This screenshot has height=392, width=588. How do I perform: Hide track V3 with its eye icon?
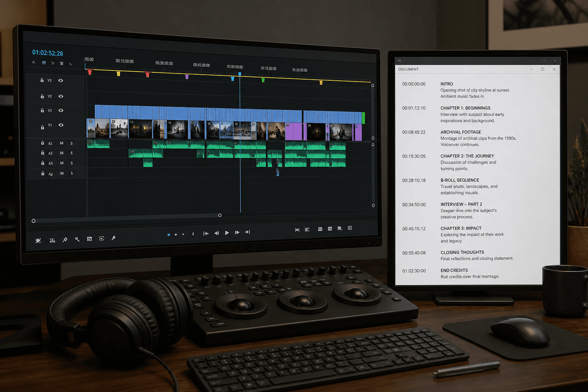point(60,80)
